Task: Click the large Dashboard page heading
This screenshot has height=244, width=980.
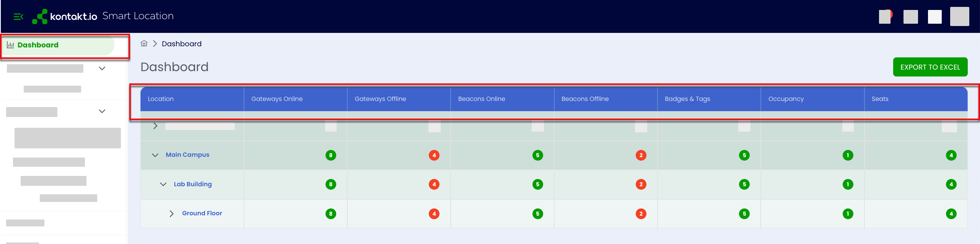Action: [x=174, y=67]
